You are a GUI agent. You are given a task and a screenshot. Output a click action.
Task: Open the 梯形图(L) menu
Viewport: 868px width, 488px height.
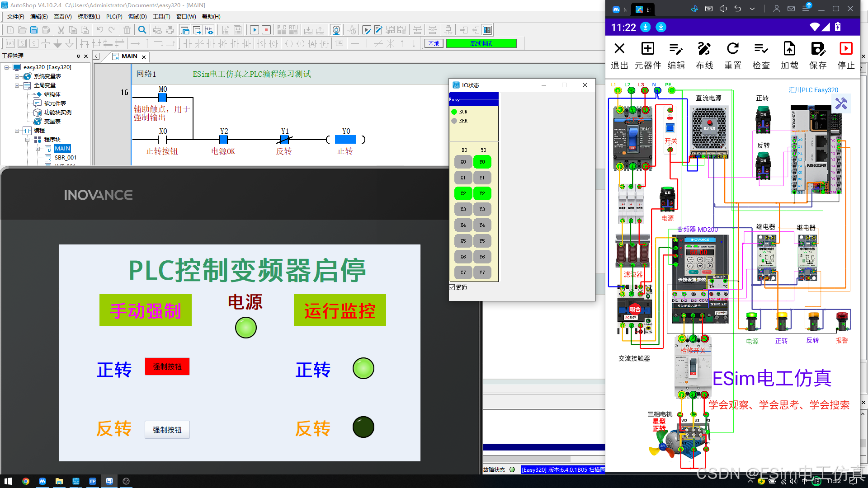click(x=89, y=17)
